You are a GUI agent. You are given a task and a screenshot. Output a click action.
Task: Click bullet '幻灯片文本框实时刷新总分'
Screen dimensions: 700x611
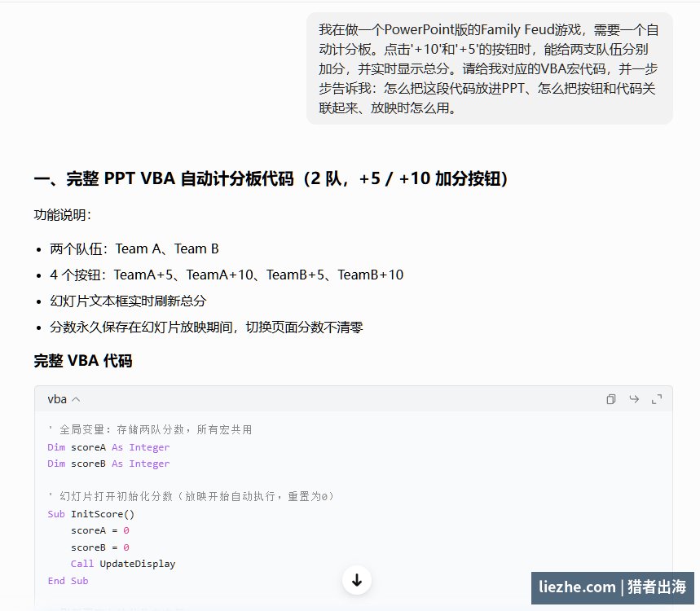pos(128,301)
